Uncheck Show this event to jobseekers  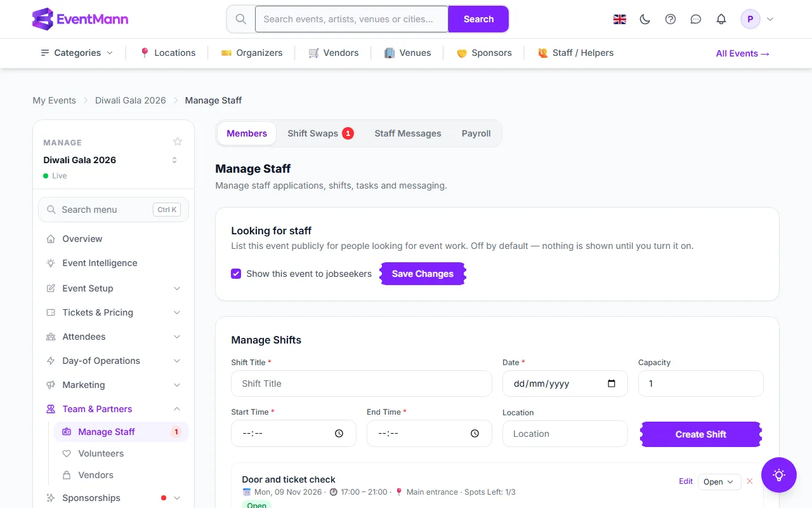pyautogui.click(x=236, y=274)
